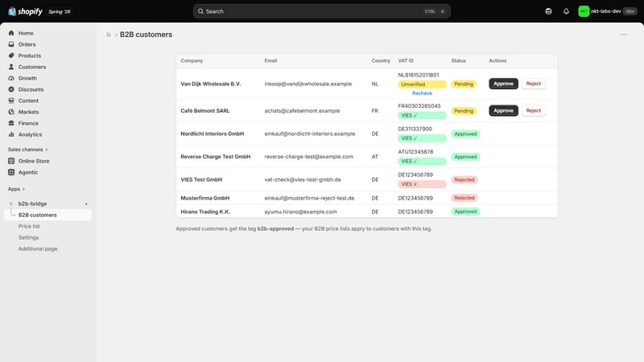Image resolution: width=644 pixels, height=362 pixels.
Task: Click the Recheck VAT link
Action: point(422,93)
